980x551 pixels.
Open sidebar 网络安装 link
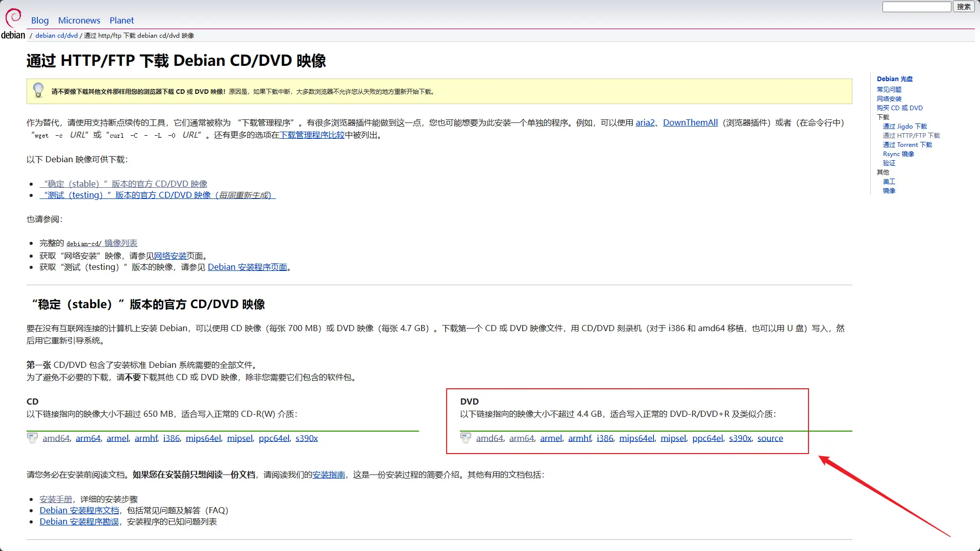889,99
